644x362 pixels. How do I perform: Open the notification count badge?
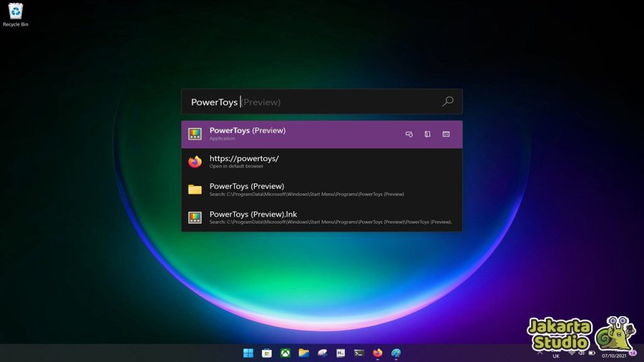tap(633, 353)
